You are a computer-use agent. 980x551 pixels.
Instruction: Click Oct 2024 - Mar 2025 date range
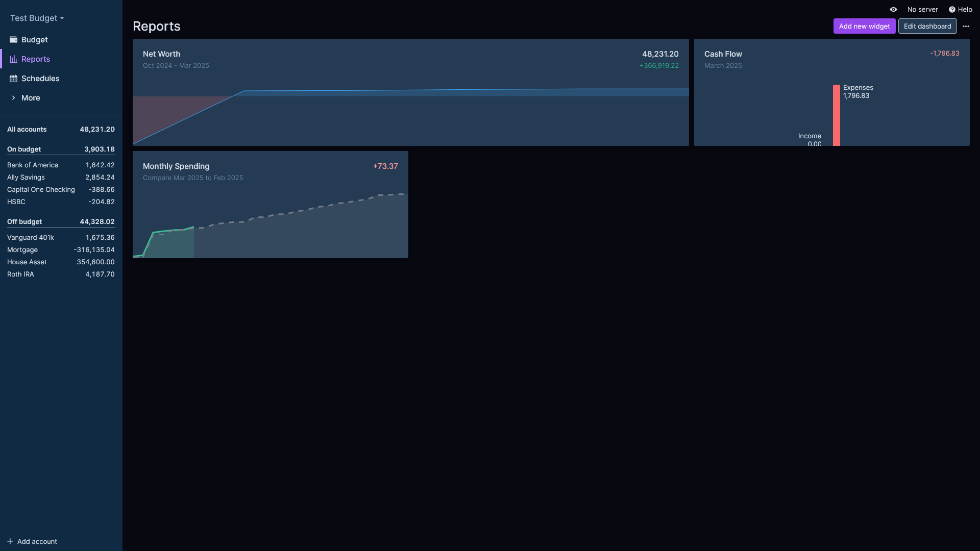(176, 66)
